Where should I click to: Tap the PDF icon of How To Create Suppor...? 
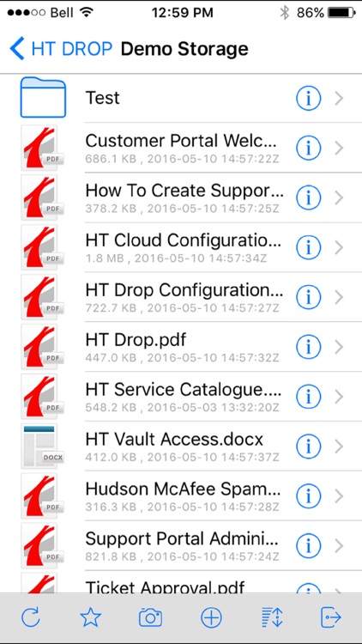(x=41, y=197)
